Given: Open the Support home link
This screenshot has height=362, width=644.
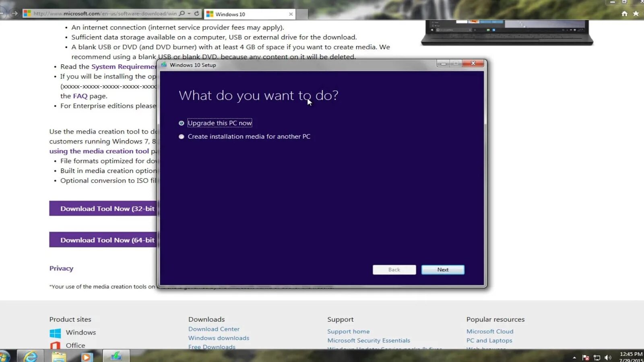Looking at the screenshot, I should (x=348, y=331).
